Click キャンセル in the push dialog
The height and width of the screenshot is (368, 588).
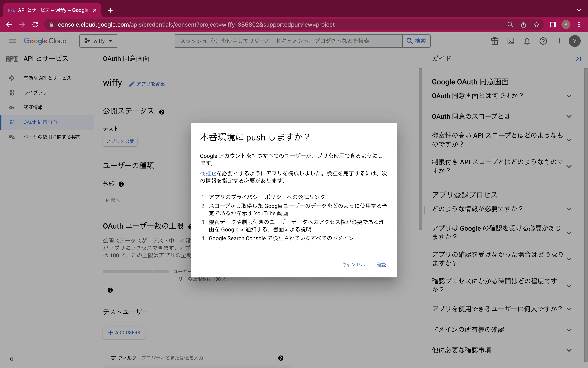point(353,265)
